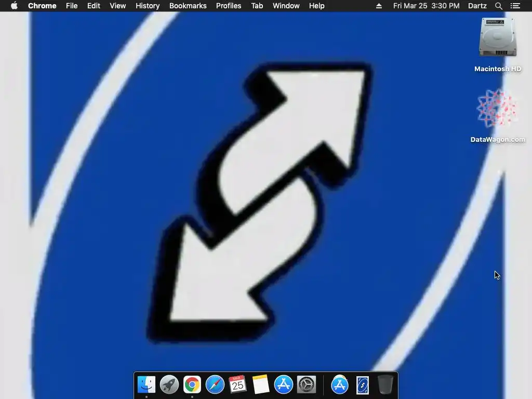Open the blue Uno reverse card Dock item
Image resolution: width=532 pixels, height=399 pixels.
click(362, 385)
